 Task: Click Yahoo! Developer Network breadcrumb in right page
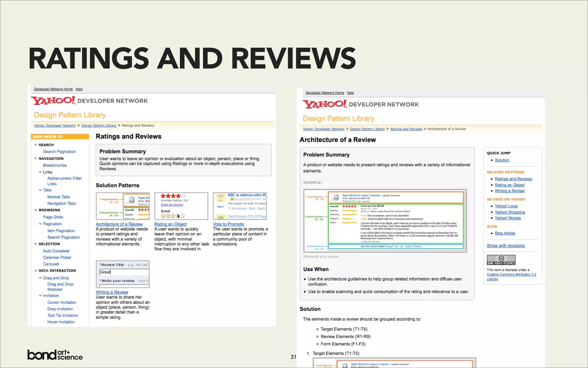click(324, 129)
